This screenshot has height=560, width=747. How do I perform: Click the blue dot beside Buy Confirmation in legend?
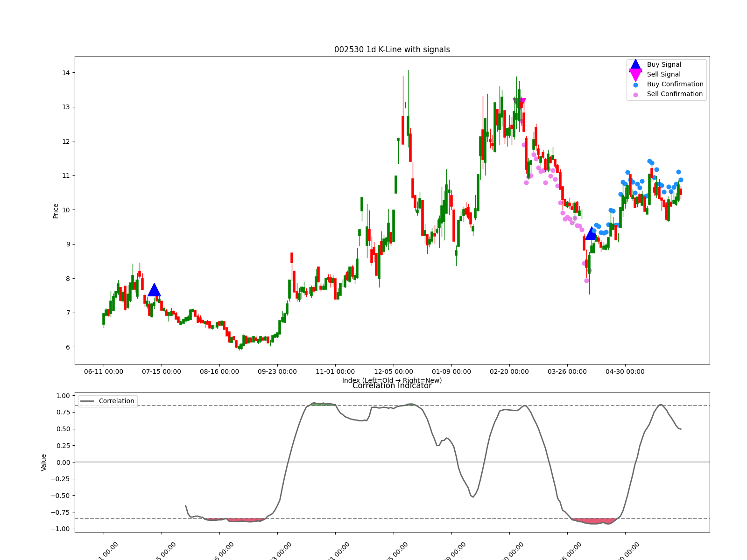(x=635, y=85)
